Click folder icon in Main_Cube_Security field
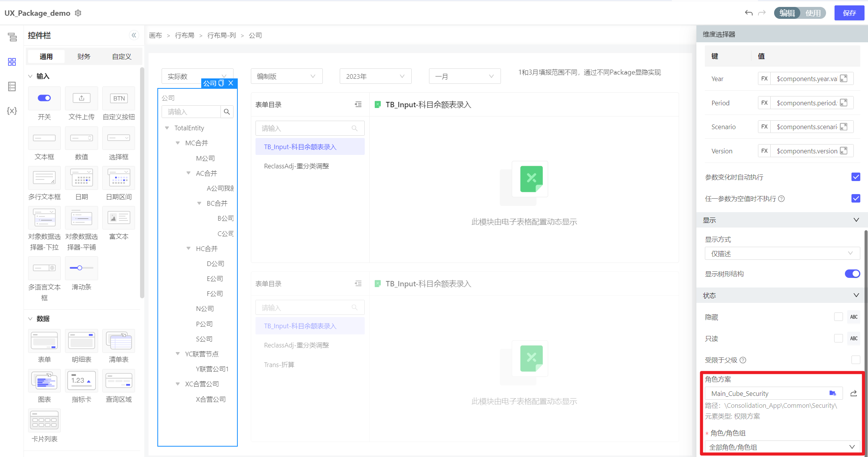Viewport: 868px width, 457px height. [x=833, y=393]
